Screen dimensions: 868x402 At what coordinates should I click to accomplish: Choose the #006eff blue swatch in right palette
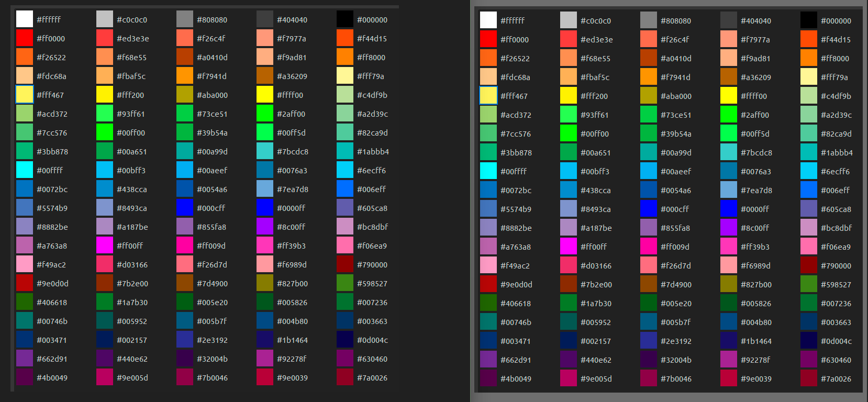(809, 190)
